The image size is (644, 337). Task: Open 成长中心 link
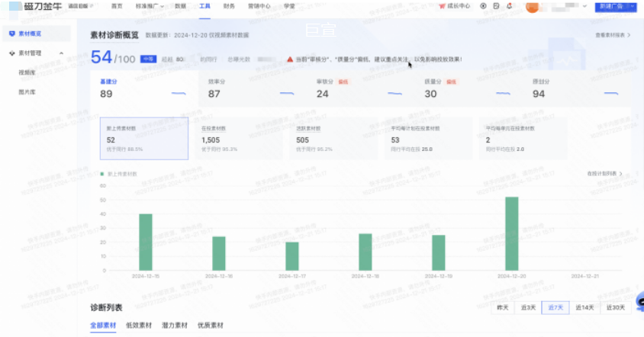[454, 6]
